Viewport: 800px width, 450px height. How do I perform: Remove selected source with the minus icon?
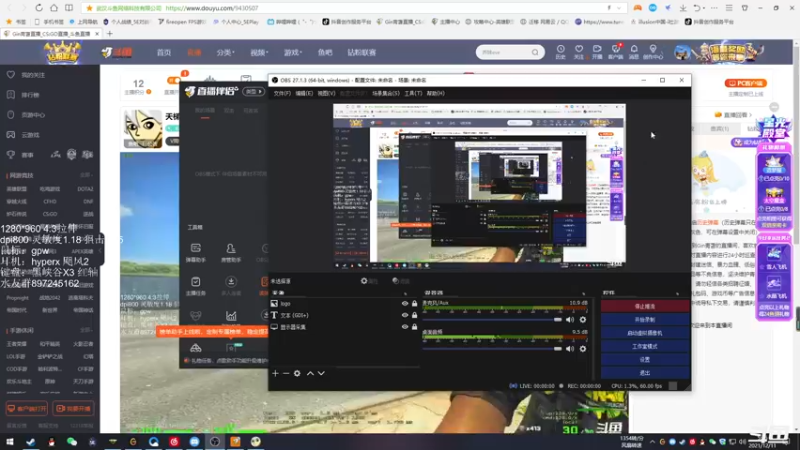(286, 373)
